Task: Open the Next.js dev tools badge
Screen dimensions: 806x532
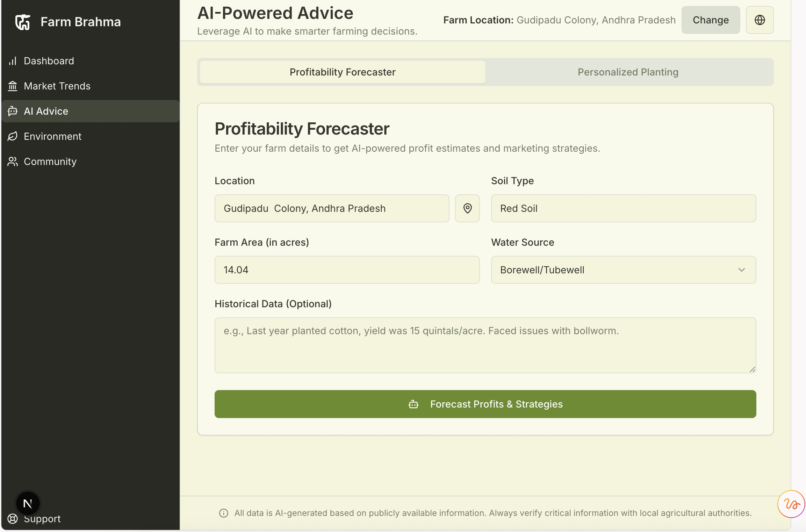Action: (28, 503)
